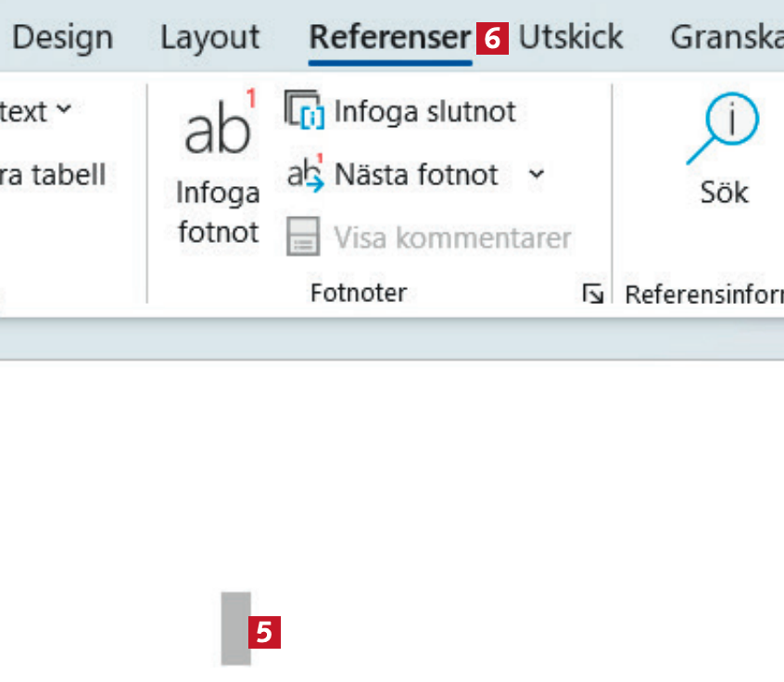This screenshot has width=784, height=682.
Task: Open the partially visible text dropdown chevron
Action: tap(63, 110)
